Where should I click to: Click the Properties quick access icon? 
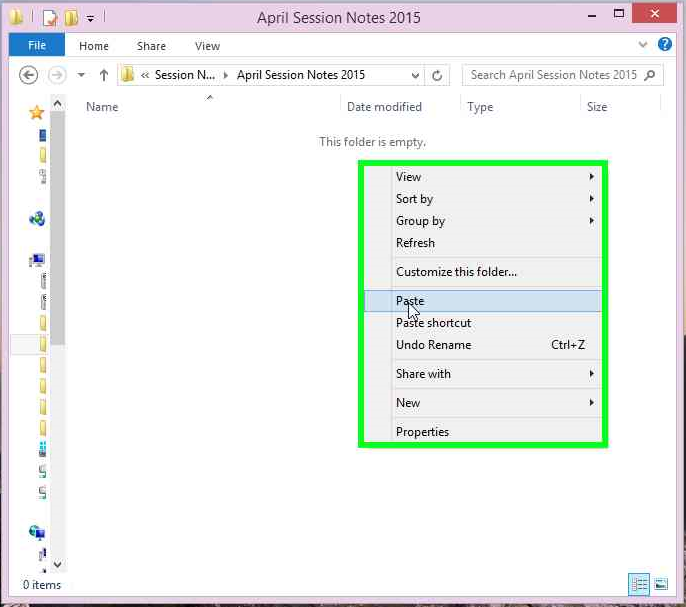pyautogui.click(x=49, y=18)
